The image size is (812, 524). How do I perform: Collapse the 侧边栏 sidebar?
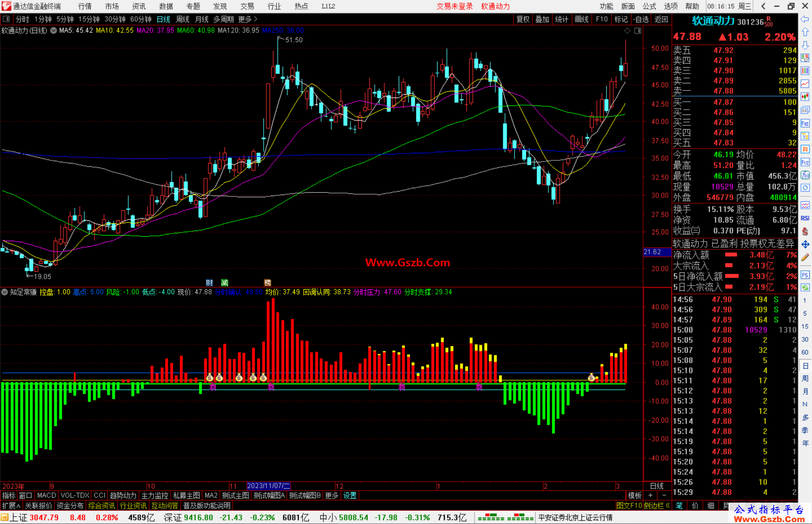pos(657,506)
